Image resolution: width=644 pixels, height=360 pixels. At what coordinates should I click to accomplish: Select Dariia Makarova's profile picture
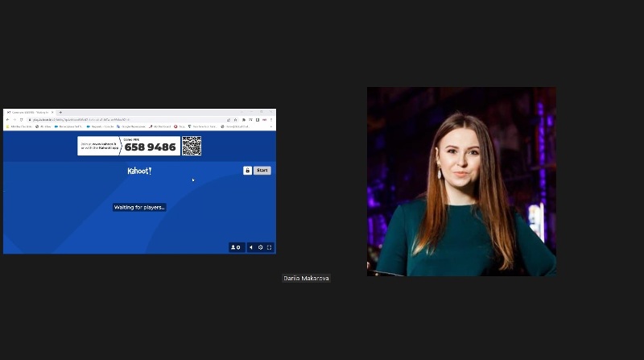pos(461,181)
